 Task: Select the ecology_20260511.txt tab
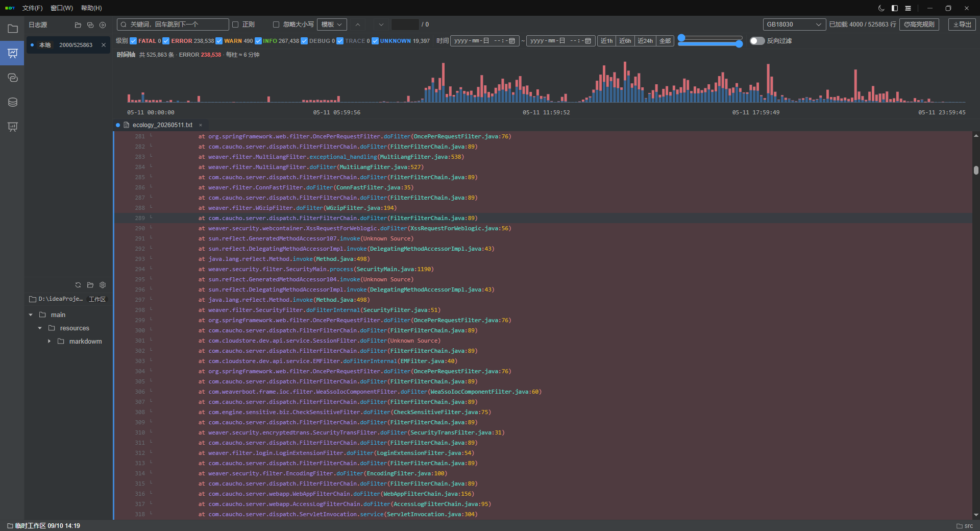click(162, 125)
